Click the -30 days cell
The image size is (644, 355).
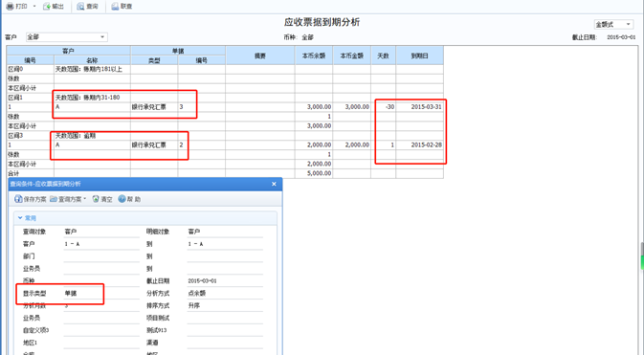[383, 107]
